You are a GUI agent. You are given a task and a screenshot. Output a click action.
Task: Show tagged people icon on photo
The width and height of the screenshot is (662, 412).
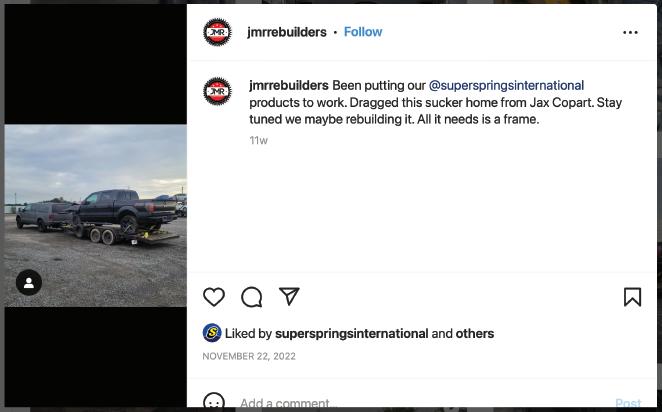[29, 282]
